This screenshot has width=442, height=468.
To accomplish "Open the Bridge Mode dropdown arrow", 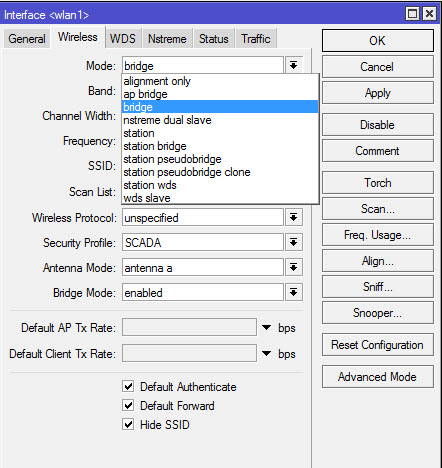I will point(293,293).
